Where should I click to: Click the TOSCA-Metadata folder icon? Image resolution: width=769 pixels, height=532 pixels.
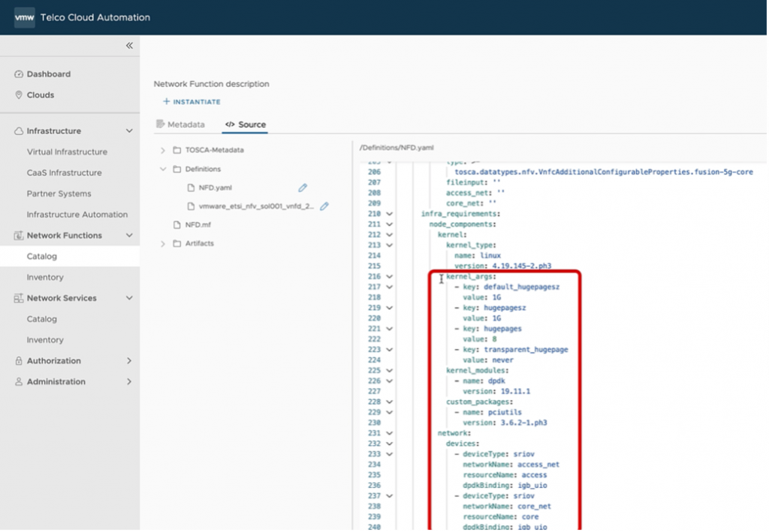(177, 150)
